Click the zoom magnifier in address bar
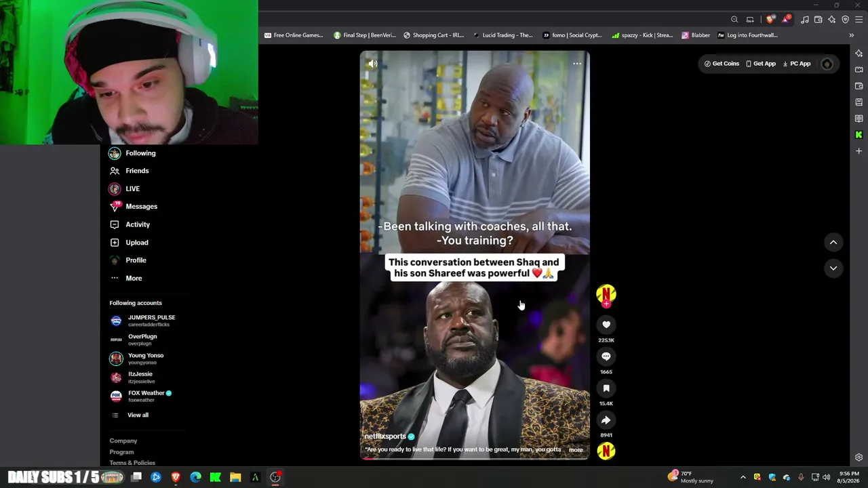Image resolution: width=868 pixels, height=488 pixels. (734, 20)
